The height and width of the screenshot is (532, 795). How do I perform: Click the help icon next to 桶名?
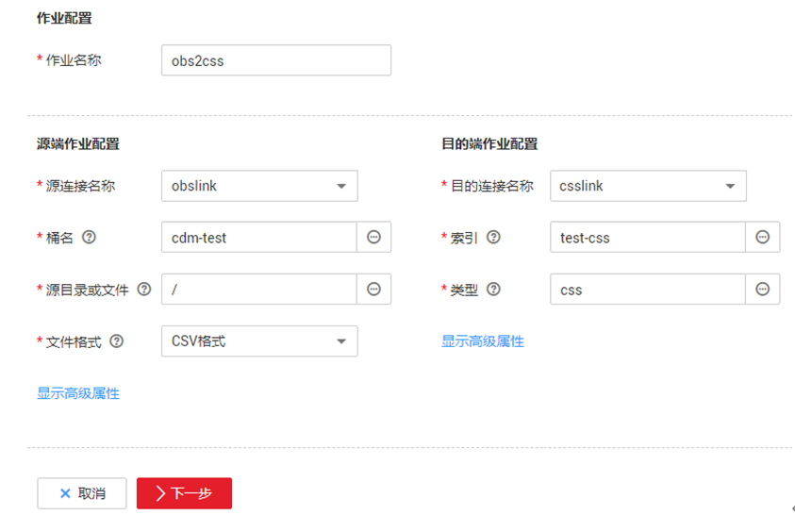click(89, 238)
